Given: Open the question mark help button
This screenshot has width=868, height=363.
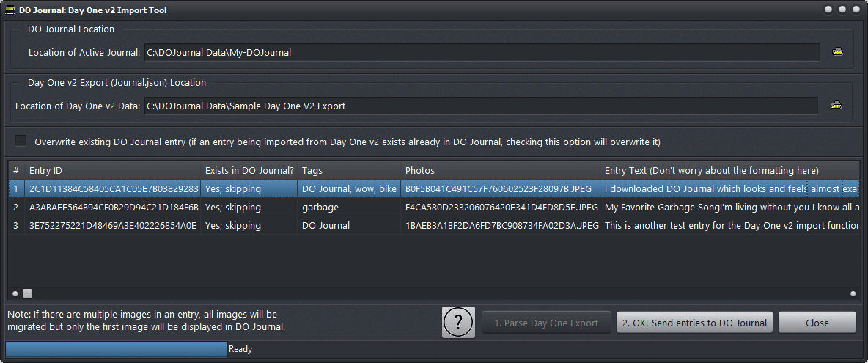Looking at the screenshot, I should (x=458, y=323).
